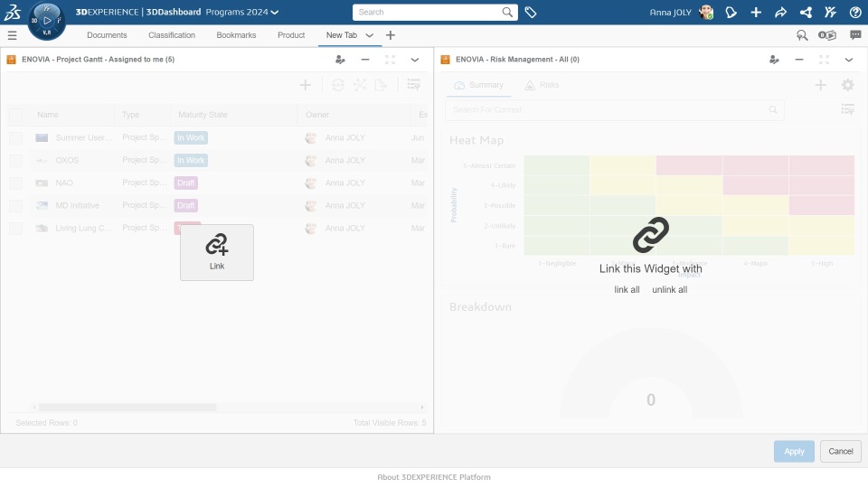868x488 pixels.
Task: Open Risk Management settings gear icon
Action: [847, 85]
